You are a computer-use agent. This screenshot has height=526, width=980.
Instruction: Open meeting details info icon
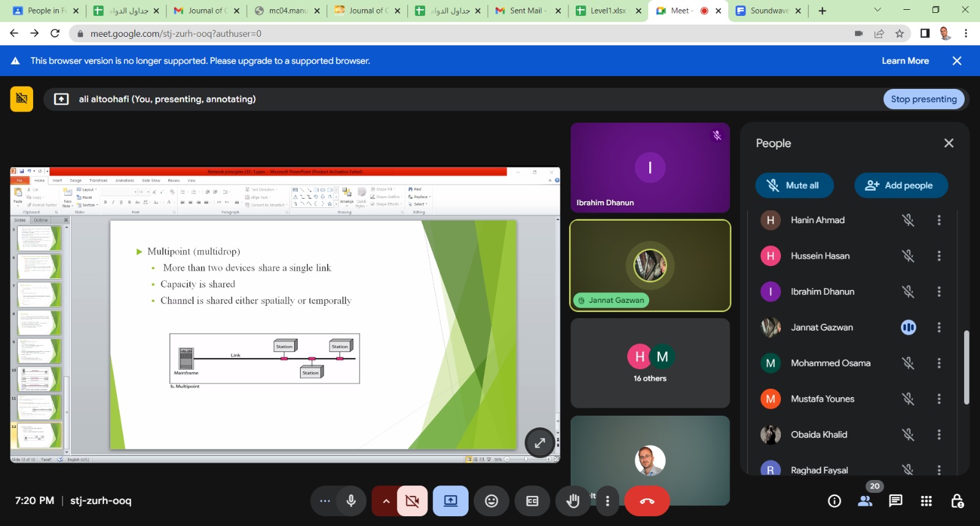click(x=834, y=501)
